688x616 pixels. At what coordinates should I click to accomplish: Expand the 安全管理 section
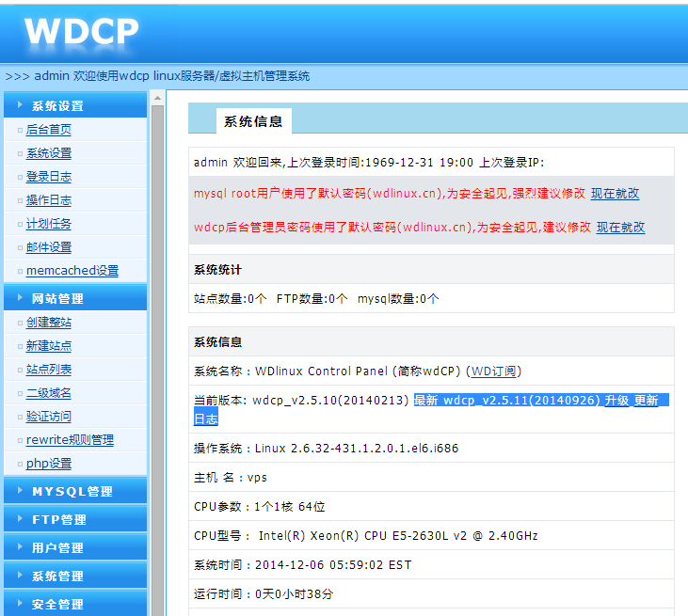point(75,604)
